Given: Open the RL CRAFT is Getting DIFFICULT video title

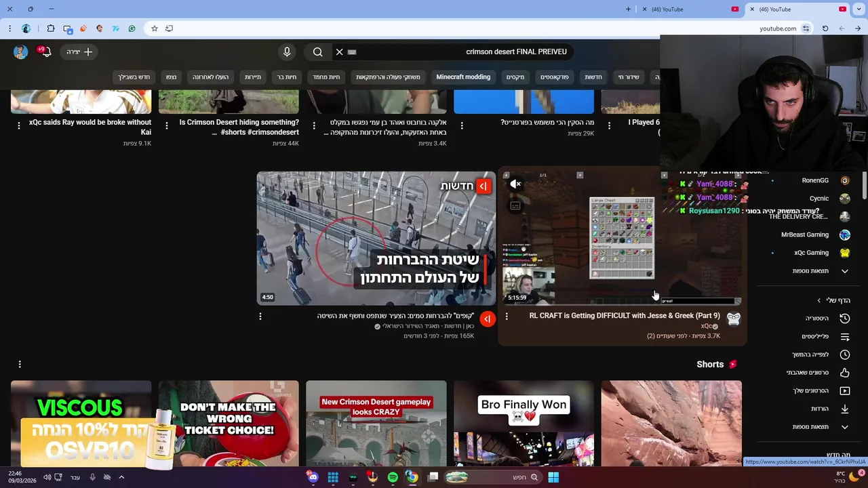Looking at the screenshot, I should coord(625,316).
